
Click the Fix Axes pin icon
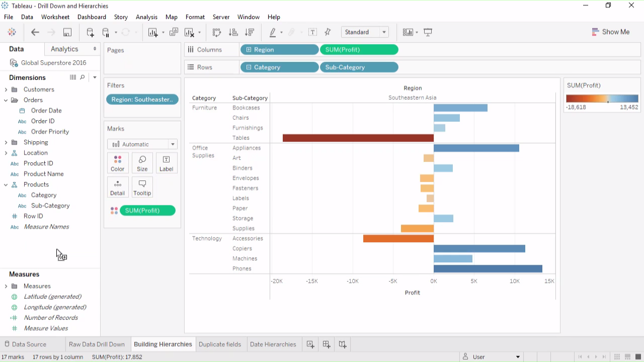click(x=328, y=32)
